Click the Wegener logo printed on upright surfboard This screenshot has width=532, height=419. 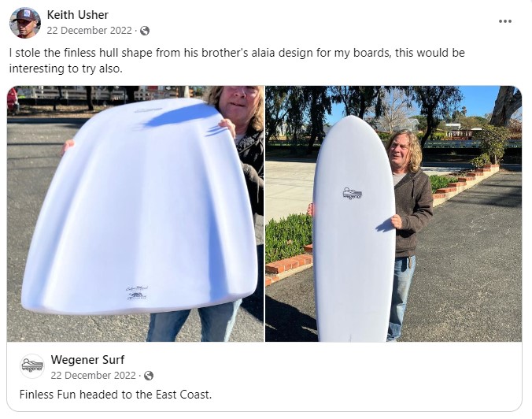[353, 193]
